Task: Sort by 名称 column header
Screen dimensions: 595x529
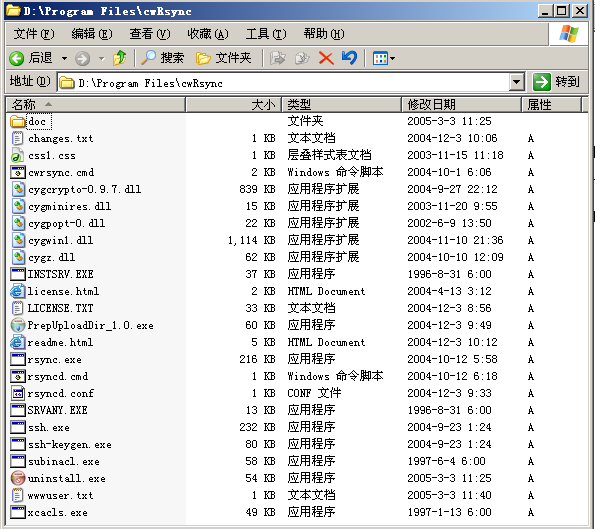Action: (96, 104)
